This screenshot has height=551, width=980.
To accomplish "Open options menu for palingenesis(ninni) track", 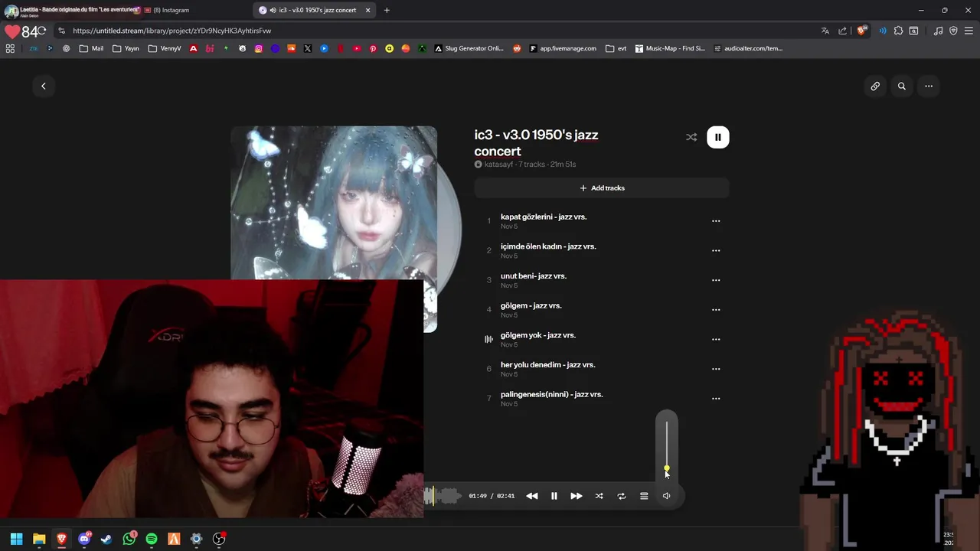I will (x=716, y=399).
